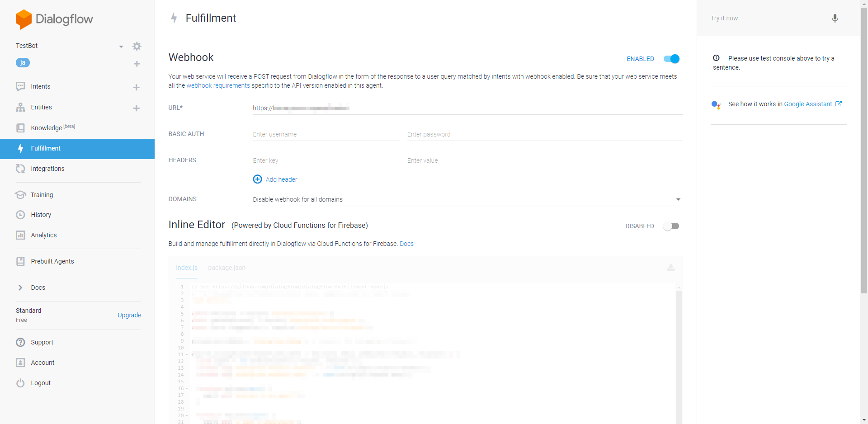Download the inline editor code

tap(671, 267)
